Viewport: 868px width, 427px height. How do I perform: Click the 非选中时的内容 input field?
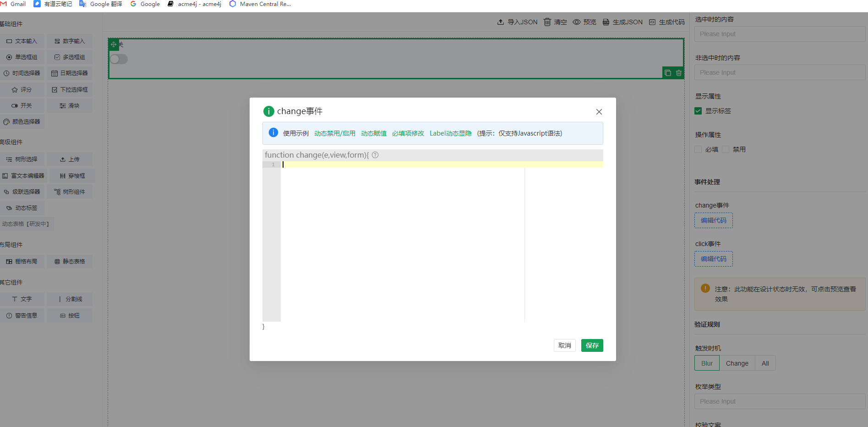tap(779, 72)
